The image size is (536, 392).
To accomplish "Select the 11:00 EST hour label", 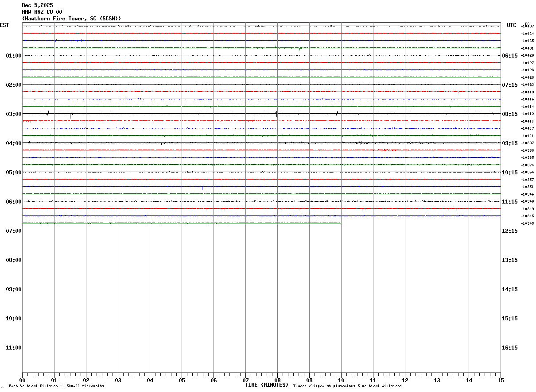I will click(x=14, y=348).
